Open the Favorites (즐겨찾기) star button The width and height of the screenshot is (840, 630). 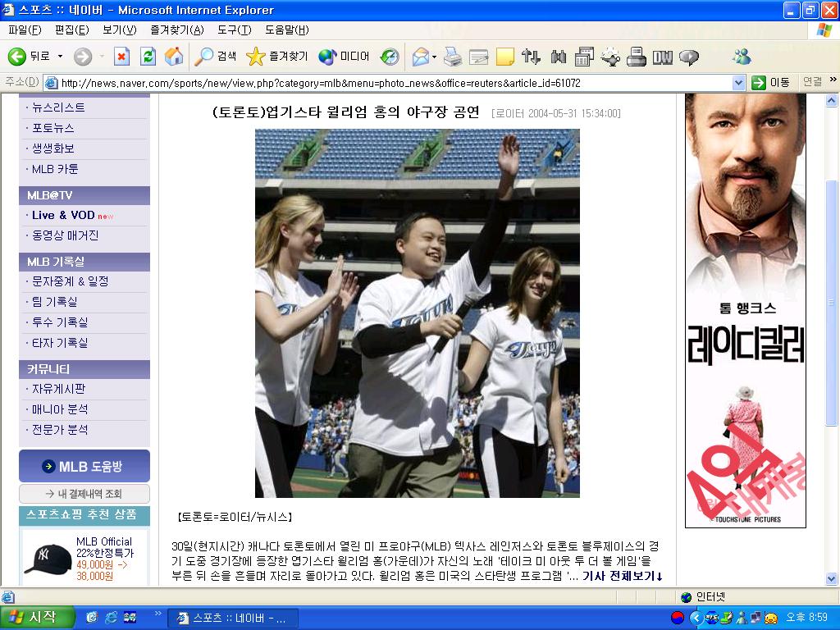pos(276,57)
